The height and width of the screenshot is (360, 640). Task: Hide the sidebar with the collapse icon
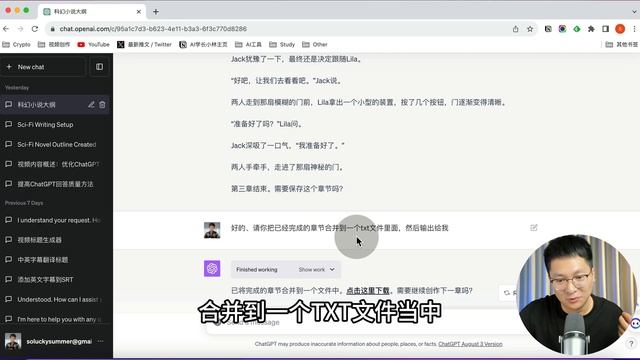pos(99,67)
